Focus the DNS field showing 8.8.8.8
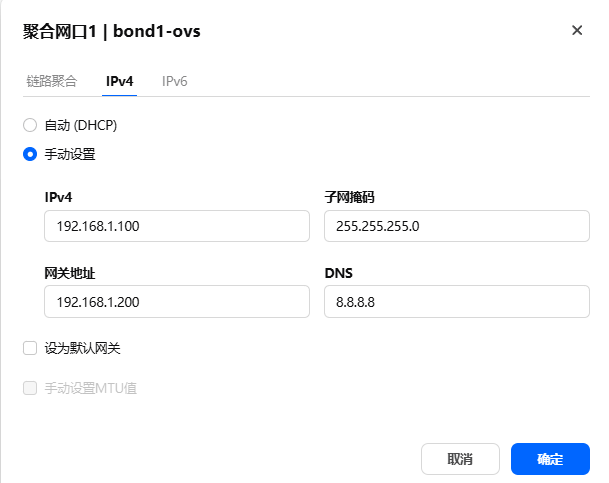 [457, 301]
